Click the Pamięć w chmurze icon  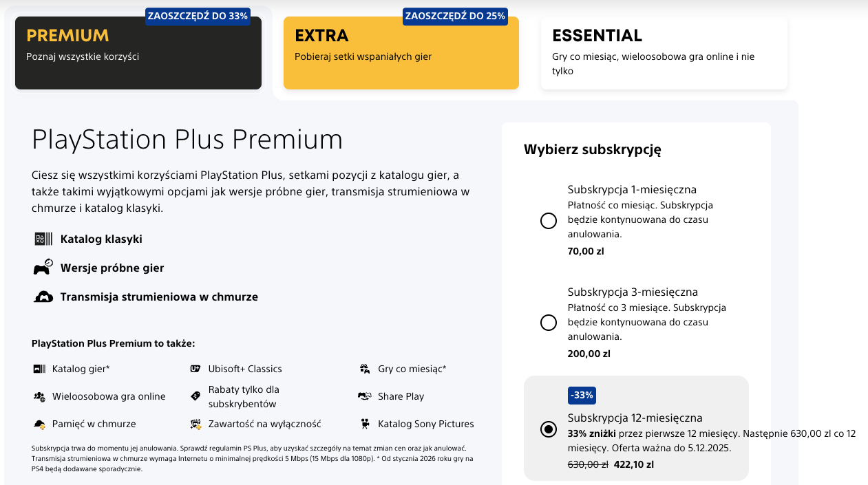click(x=39, y=424)
